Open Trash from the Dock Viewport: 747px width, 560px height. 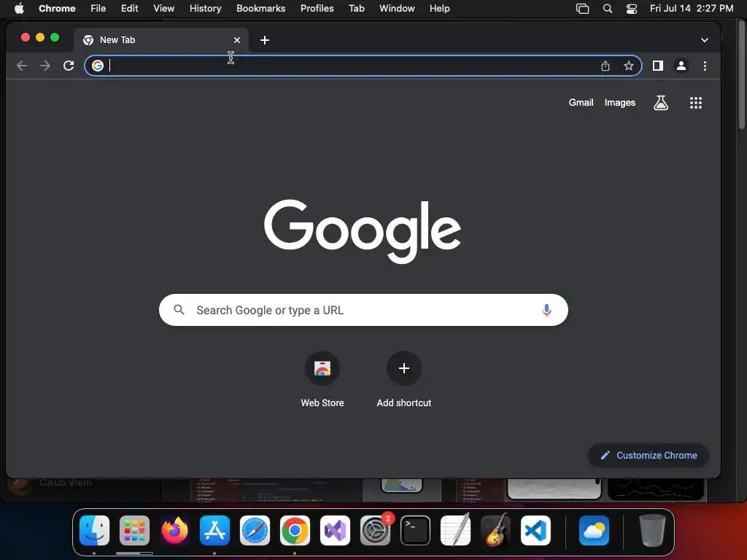tap(652, 531)
